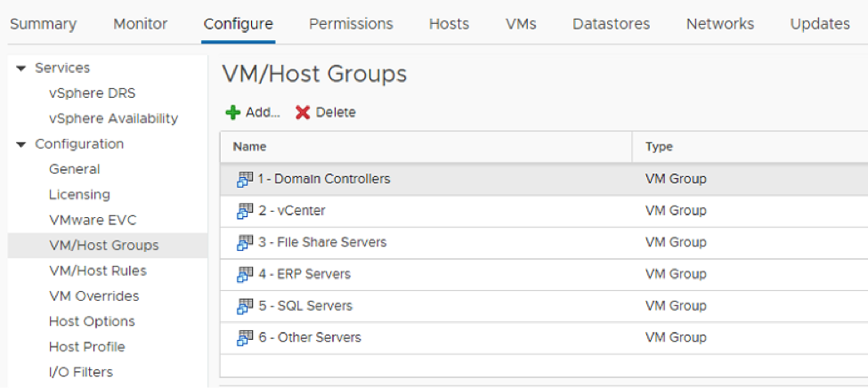Go to the Datastores tab
The height and width of the screenshot is (388, 868).
point(611,24)
